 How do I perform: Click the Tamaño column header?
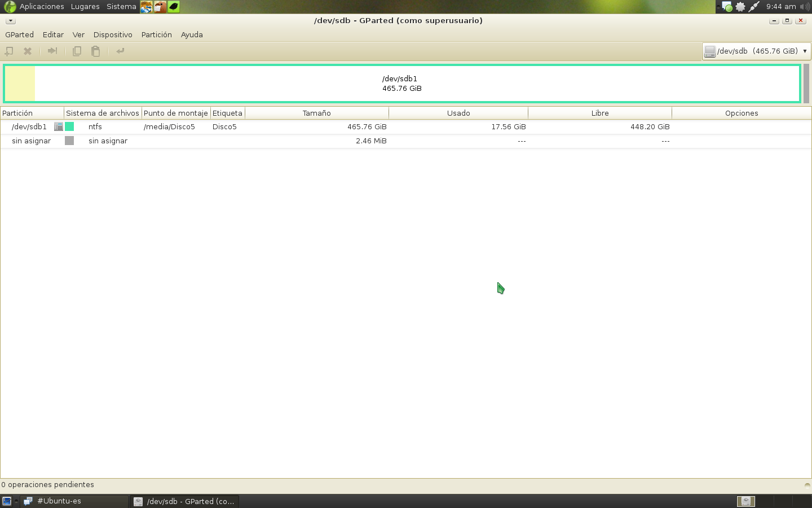[x=317, y=113]
